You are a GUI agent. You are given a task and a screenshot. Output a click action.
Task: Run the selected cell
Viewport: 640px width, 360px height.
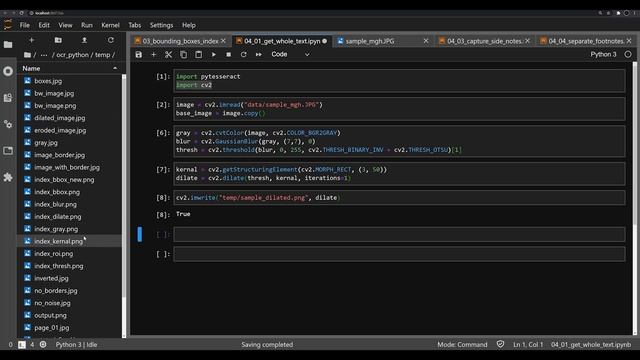point(213,54)
